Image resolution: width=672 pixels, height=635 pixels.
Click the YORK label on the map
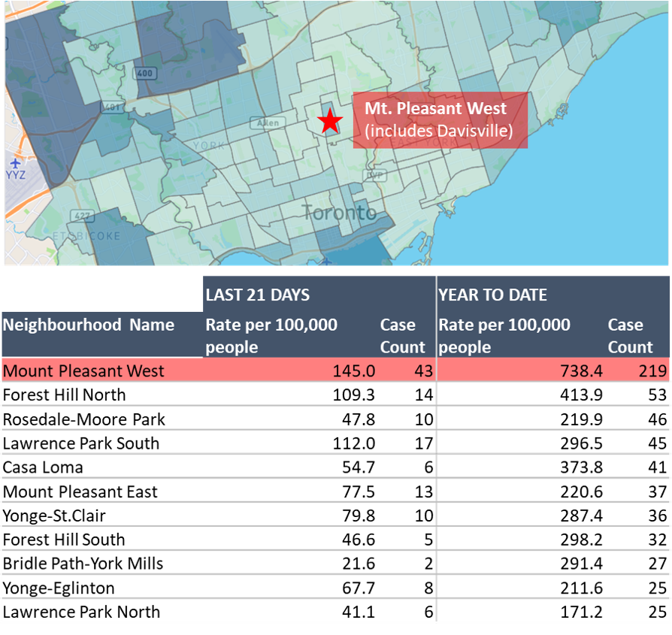(x=208, y=146)
